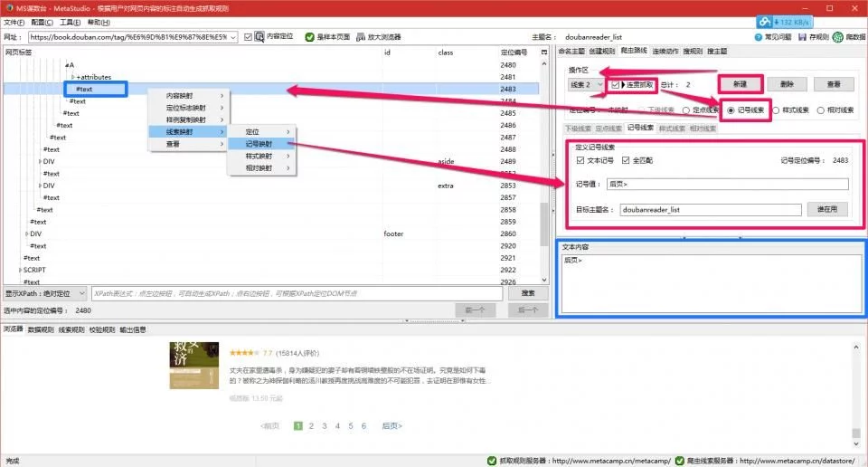Click the XPath expression input field
This screenshot has height=467, width=868.
click(297, 293)
